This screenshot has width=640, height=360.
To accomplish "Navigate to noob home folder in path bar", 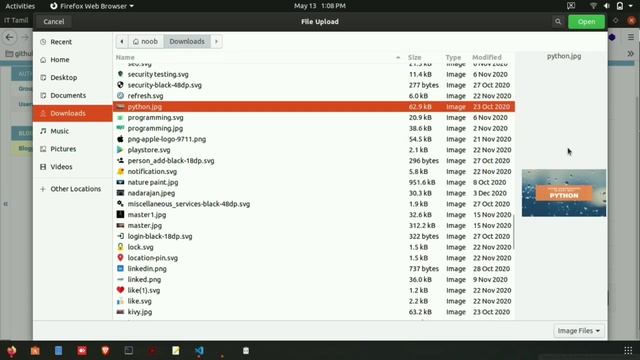I will (x=145, y=41).
